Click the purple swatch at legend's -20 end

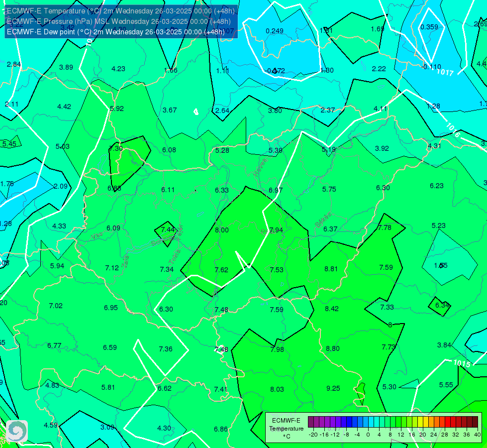point(311,422)
